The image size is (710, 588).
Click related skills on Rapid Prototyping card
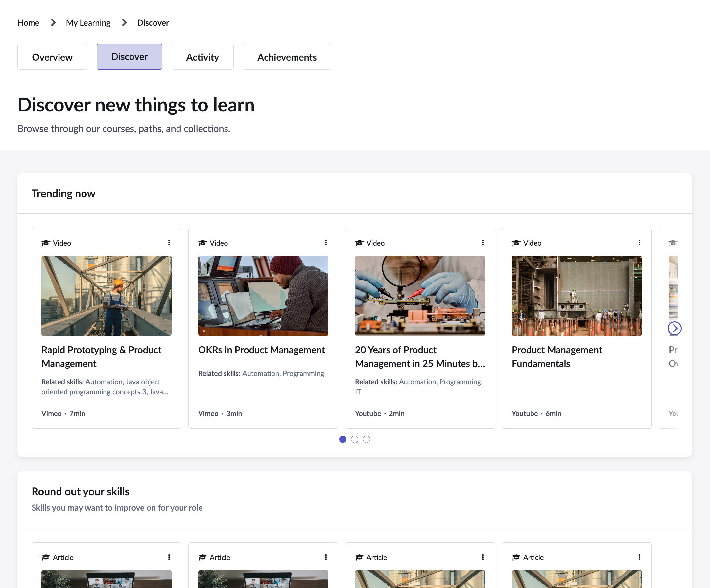point(105,387)
